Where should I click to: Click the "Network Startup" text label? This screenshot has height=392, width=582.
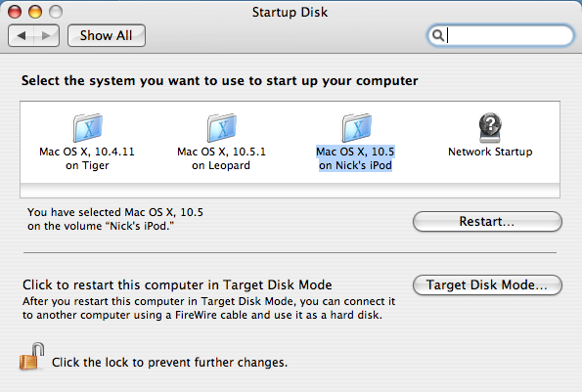coord(490,152)
